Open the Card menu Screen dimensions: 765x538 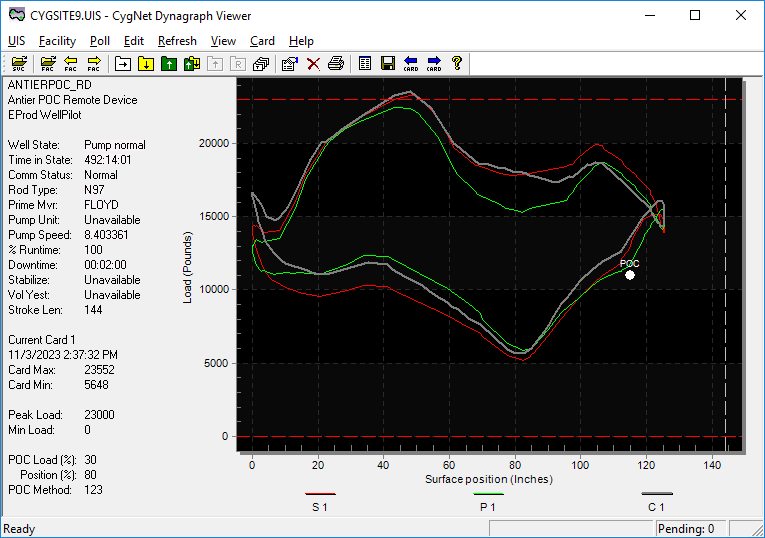point(262,41)
